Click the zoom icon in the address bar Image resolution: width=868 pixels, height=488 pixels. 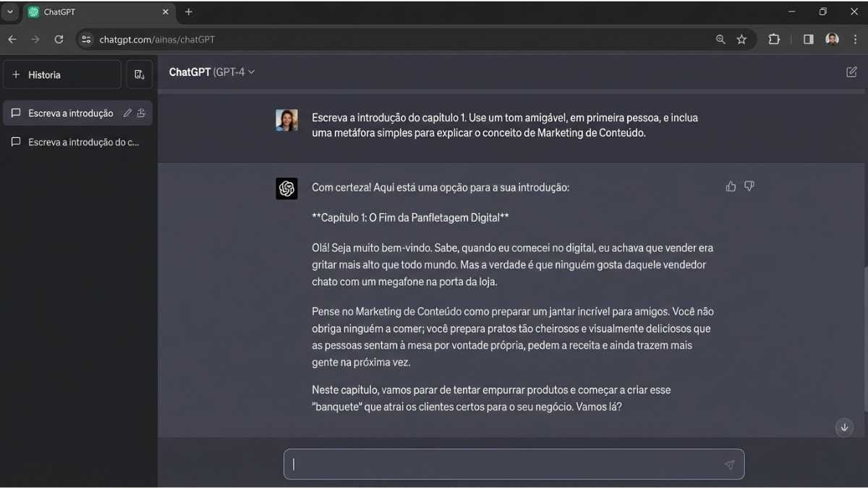tap(720, 39)
